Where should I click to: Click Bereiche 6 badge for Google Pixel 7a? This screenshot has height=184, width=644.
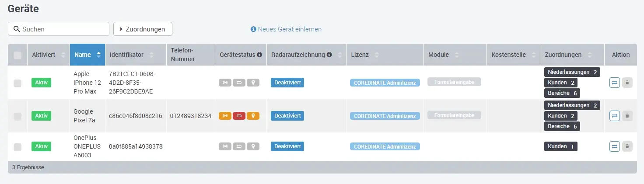(562, 126)
